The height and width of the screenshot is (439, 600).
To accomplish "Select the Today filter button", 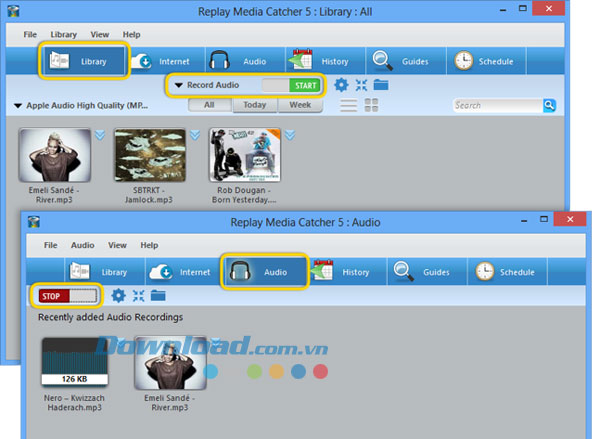I will 255,105.
